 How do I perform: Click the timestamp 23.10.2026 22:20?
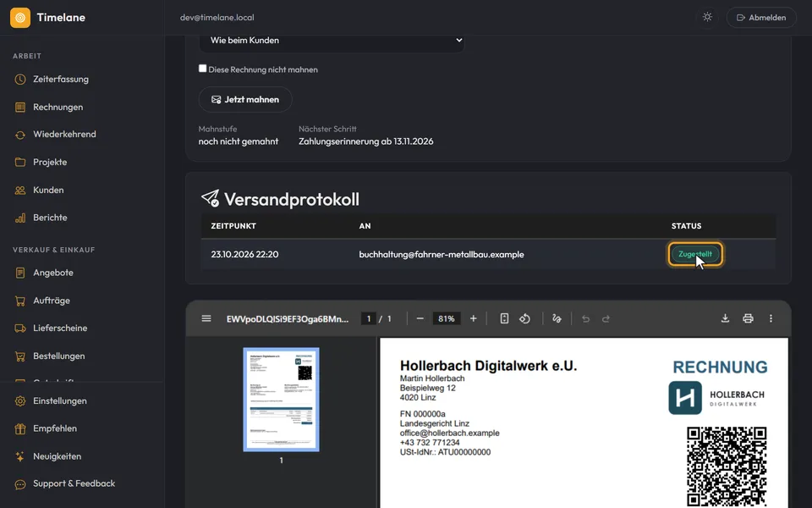tap(244, 255)
